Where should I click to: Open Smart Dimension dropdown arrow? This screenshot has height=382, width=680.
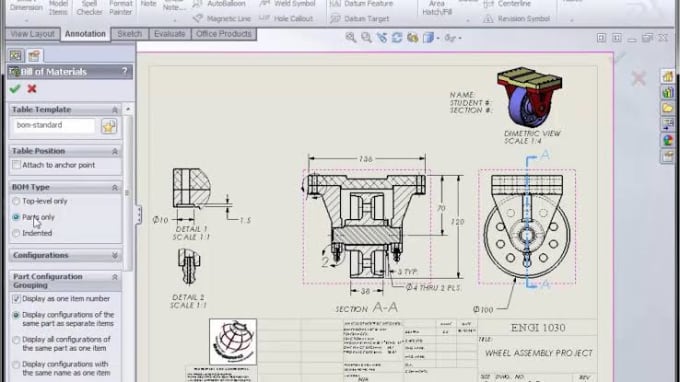(x=26, y=20)
